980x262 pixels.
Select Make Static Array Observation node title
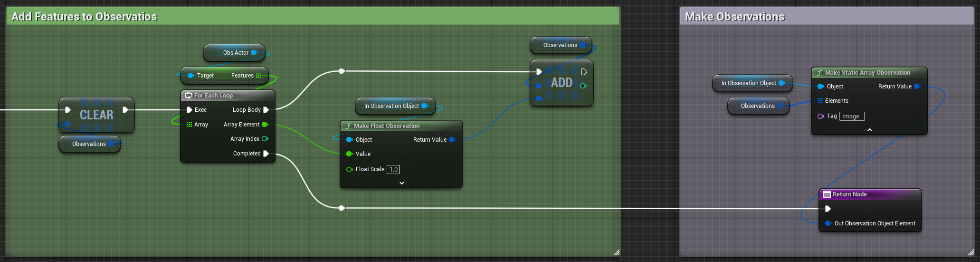(x=867, y=73)
